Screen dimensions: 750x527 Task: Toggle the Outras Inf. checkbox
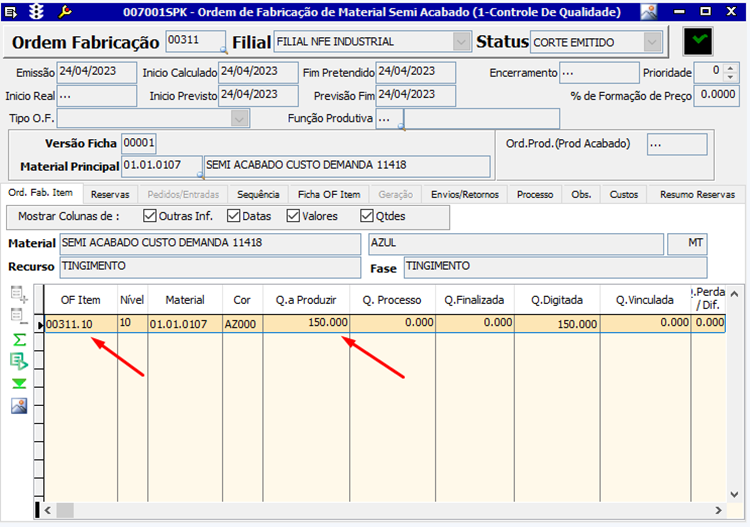150,216
